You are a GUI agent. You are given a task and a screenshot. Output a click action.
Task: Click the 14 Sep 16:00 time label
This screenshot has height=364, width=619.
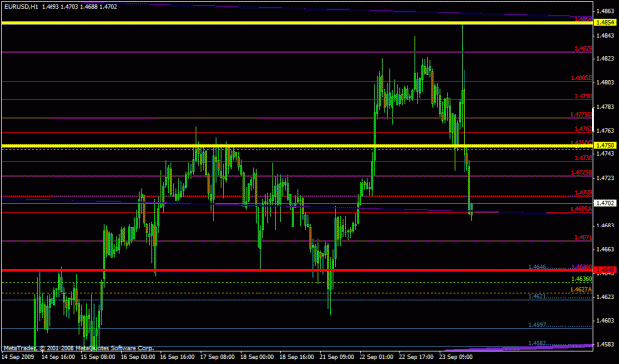[x=58, y=357]
